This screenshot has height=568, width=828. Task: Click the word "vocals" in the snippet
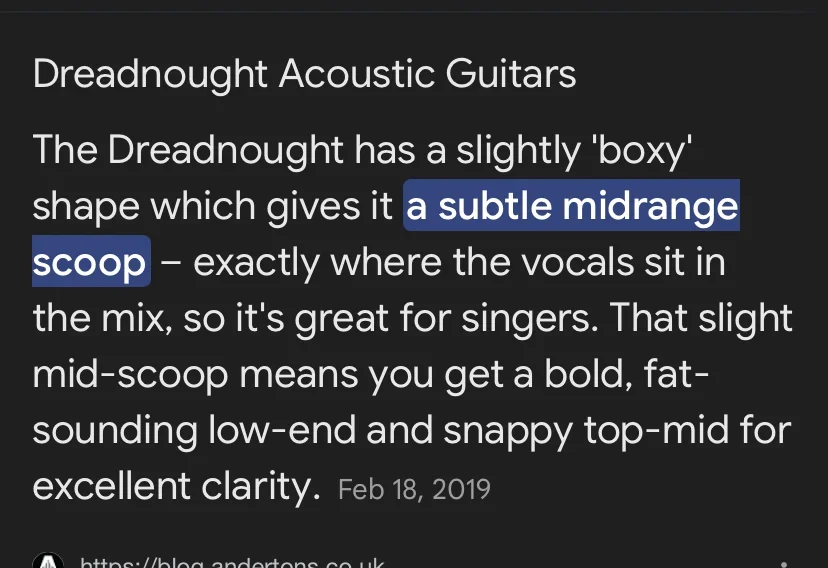[x=539, y=262]
